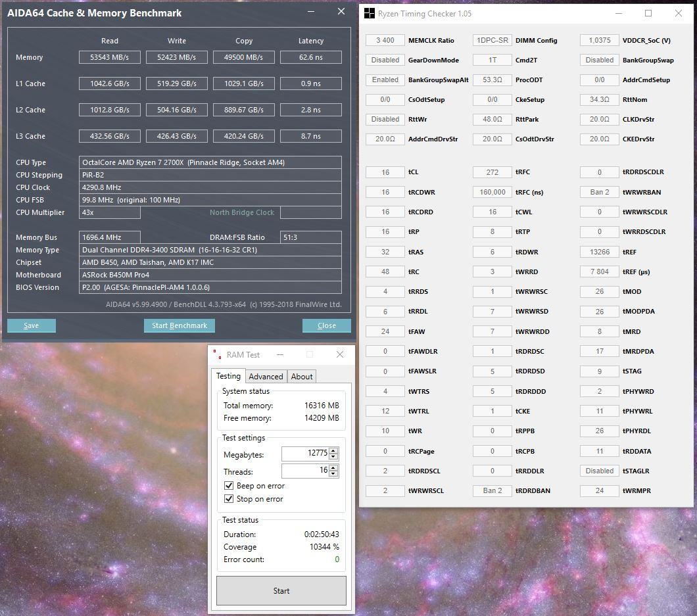This screenshot has height=616, width=697.
Task: Open the About tab in RAM Test
Action: tap(302, 377)
